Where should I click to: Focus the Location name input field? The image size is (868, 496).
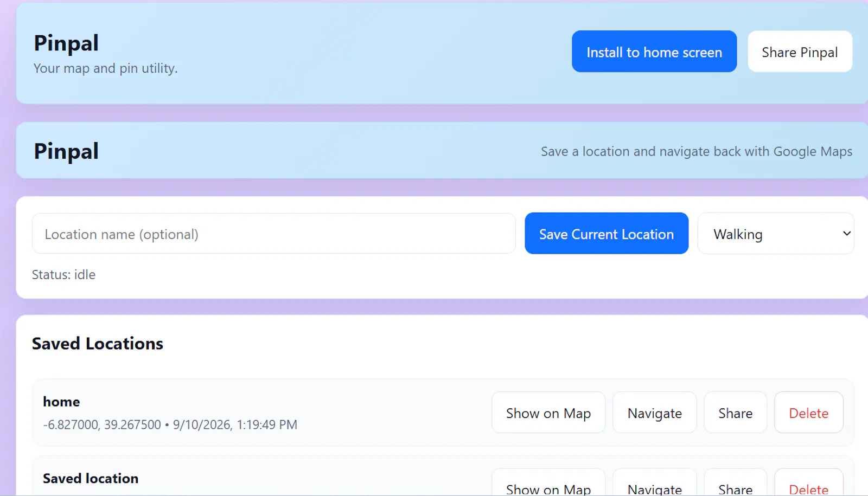(273, 234)
